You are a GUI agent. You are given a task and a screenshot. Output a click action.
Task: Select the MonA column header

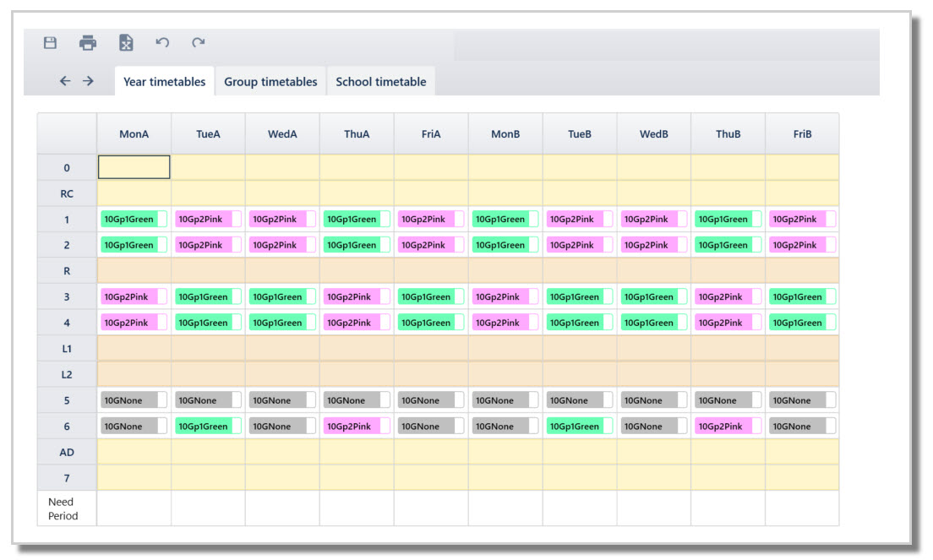134,133
